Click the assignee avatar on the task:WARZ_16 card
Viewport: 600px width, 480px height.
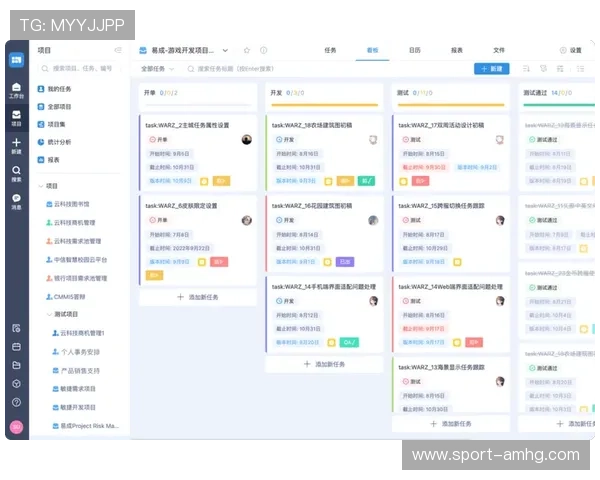[x=373, y=220]
